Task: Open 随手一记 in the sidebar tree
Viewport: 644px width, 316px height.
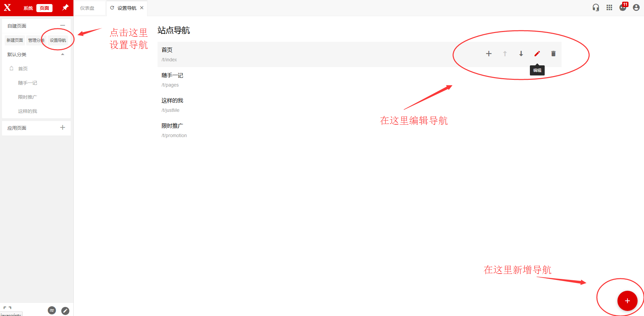Action: coord(28,83)
